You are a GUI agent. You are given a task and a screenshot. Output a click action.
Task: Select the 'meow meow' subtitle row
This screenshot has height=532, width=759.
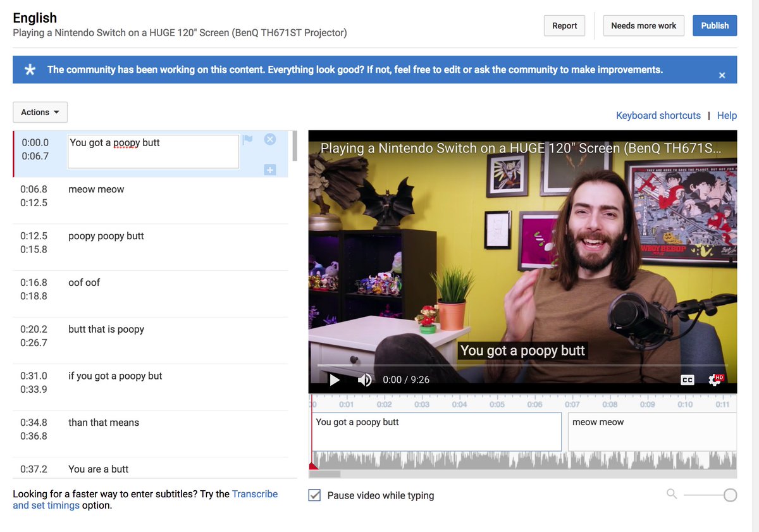pos(151,201)
